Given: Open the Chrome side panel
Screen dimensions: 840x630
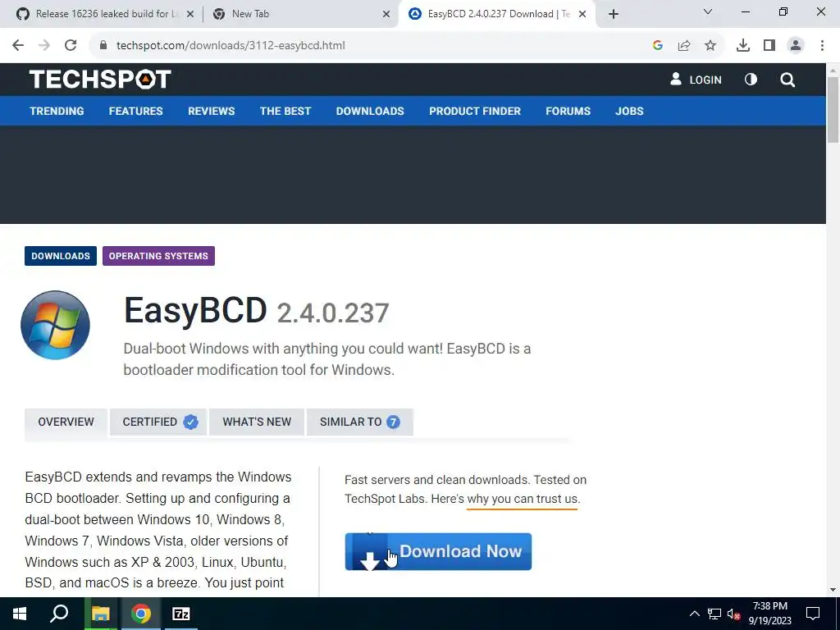Looking at the screenshot, I should click(x=769, y=46).
